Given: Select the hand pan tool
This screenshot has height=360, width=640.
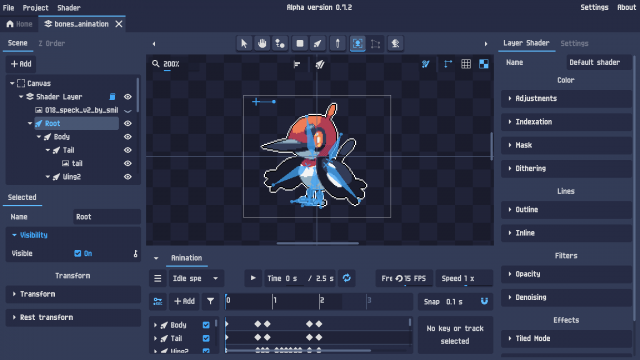Looking at the screenshot, I should 262,43.
